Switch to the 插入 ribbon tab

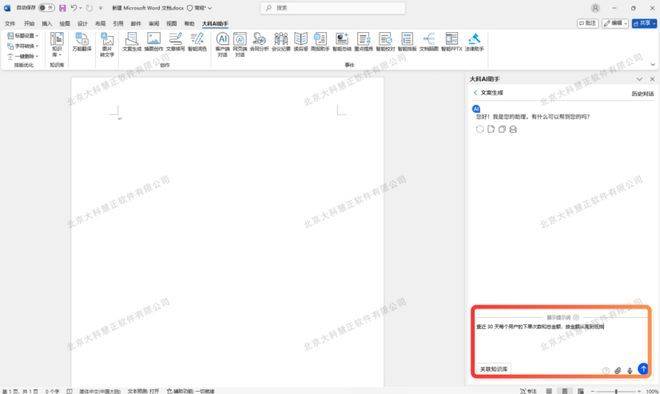(47, 24)
